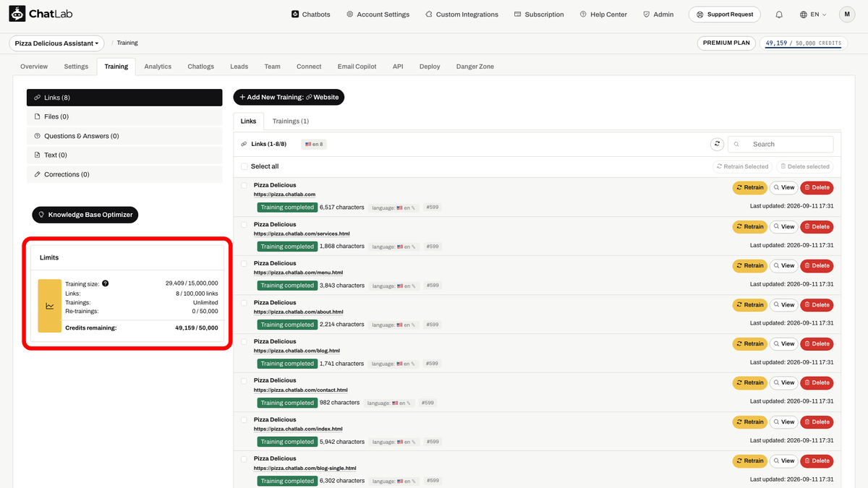
Task: Delete the blog-single.html link
Action: [x=817, y=461]
